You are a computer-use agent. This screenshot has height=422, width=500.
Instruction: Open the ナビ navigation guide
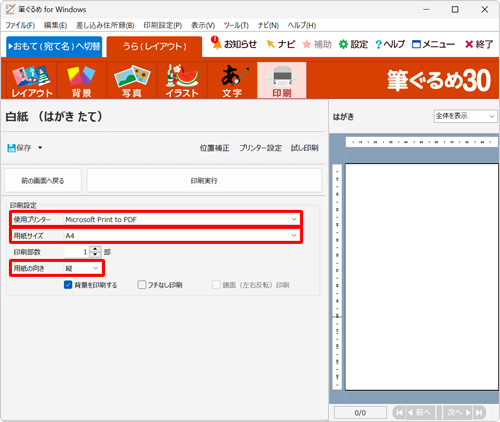click(281, 44)
